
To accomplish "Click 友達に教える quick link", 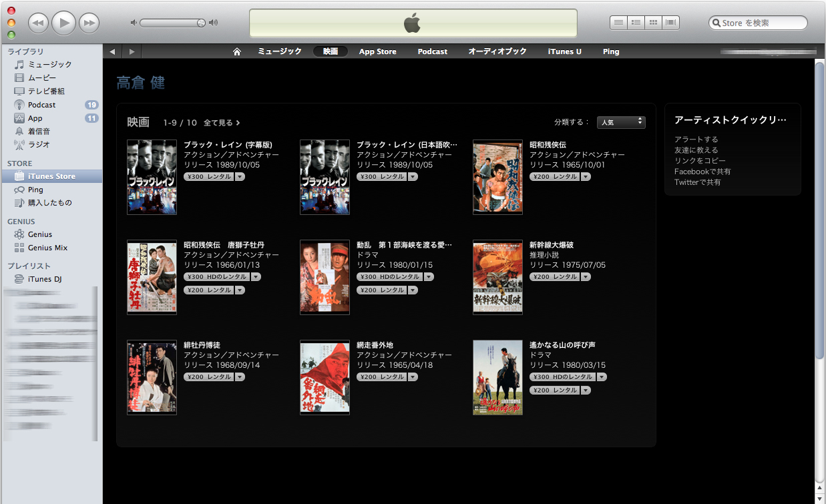I will [x=696, y=150].
